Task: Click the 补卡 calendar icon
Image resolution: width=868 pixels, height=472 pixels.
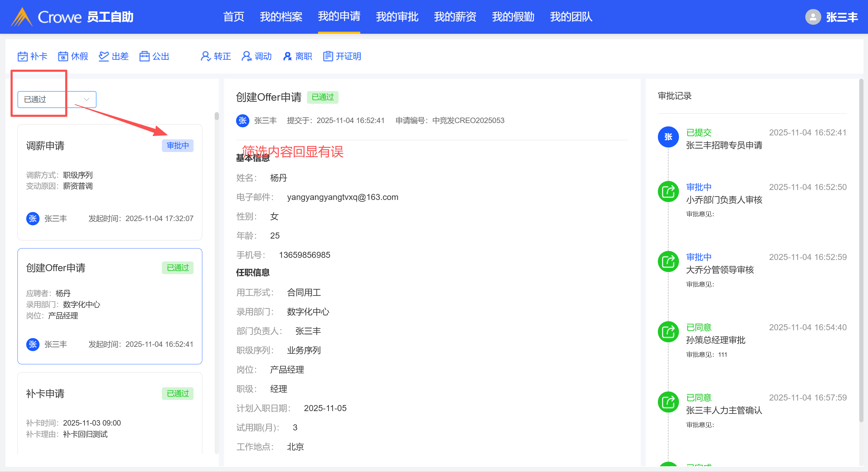Action: point(23,56)
